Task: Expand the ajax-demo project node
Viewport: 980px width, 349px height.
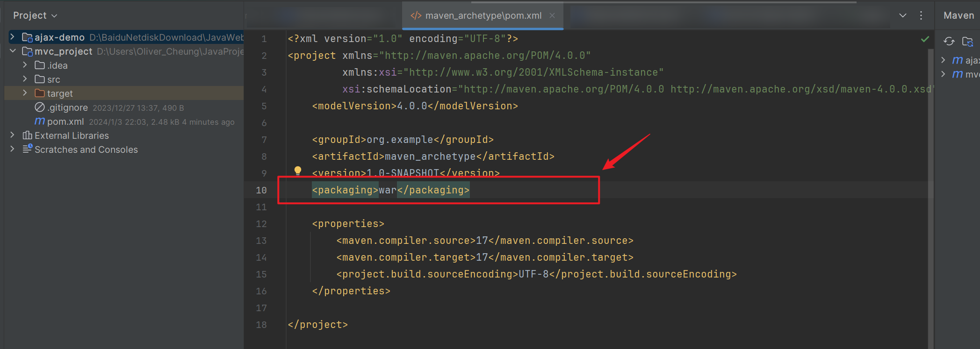Action: pyautogui.click(x=12, y=37)
